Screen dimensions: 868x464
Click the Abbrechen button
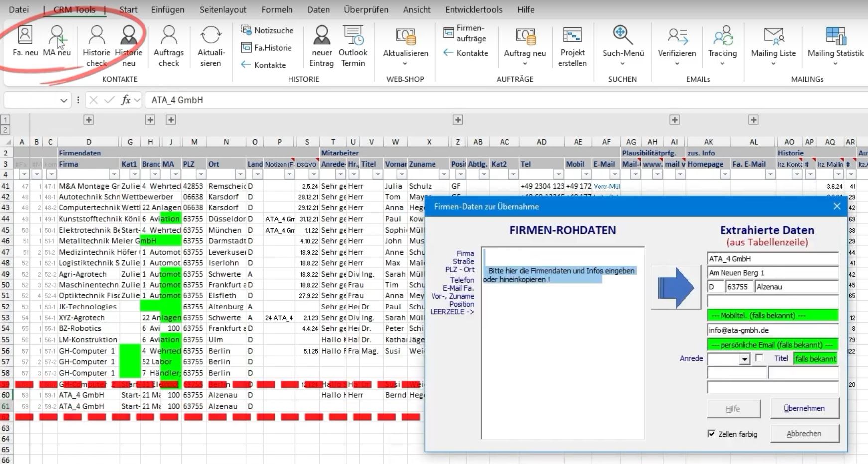click(x=804, y=434)
